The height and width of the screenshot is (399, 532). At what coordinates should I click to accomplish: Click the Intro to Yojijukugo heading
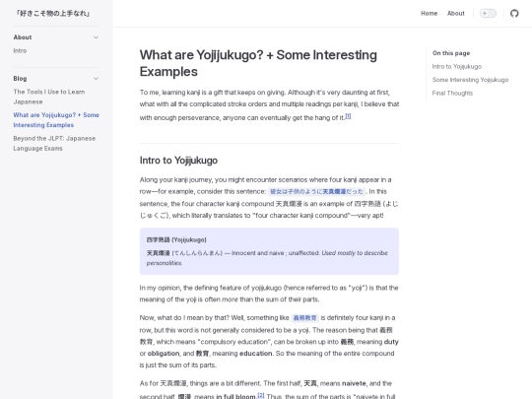tap(178, 161)
